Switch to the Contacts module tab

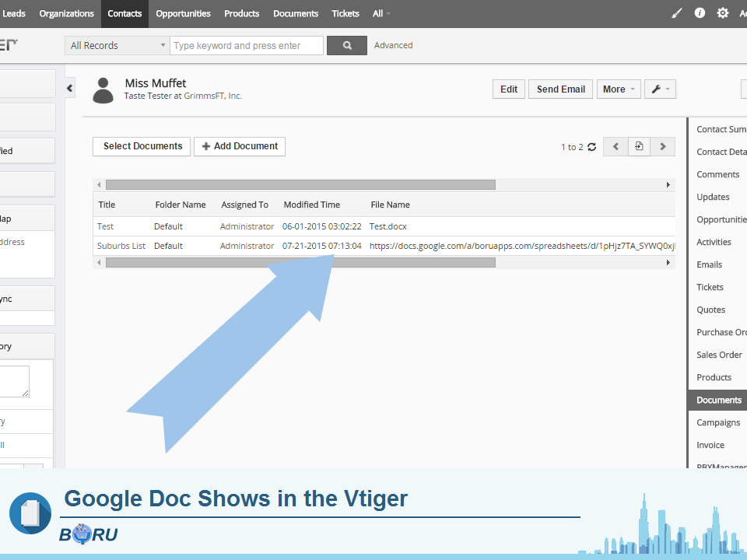[124, 13]
